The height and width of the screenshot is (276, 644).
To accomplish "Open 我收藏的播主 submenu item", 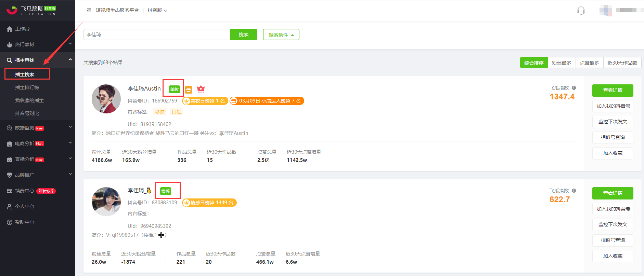I will point(29,100).
